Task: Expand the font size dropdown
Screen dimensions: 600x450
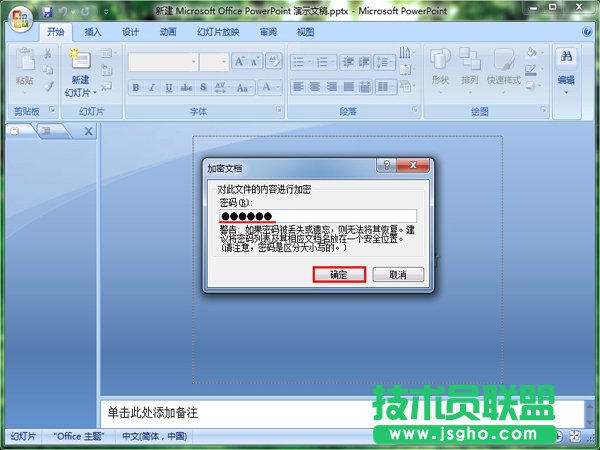Action: [223, 63]
